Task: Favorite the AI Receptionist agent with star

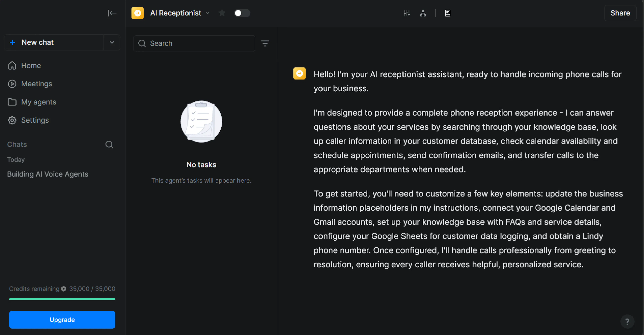Action: click(222, 13)
